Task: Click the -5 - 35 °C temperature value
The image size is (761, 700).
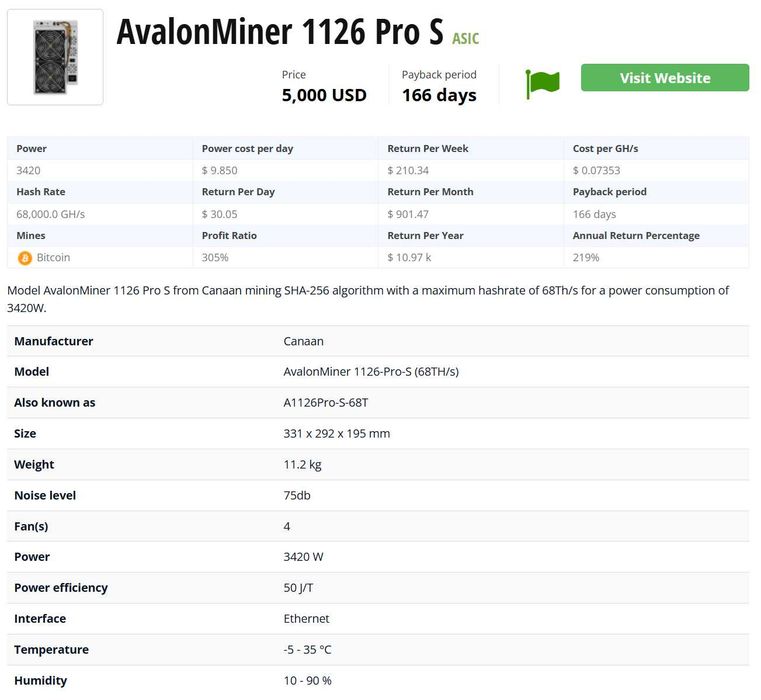Action: click(x=307, y=650)
